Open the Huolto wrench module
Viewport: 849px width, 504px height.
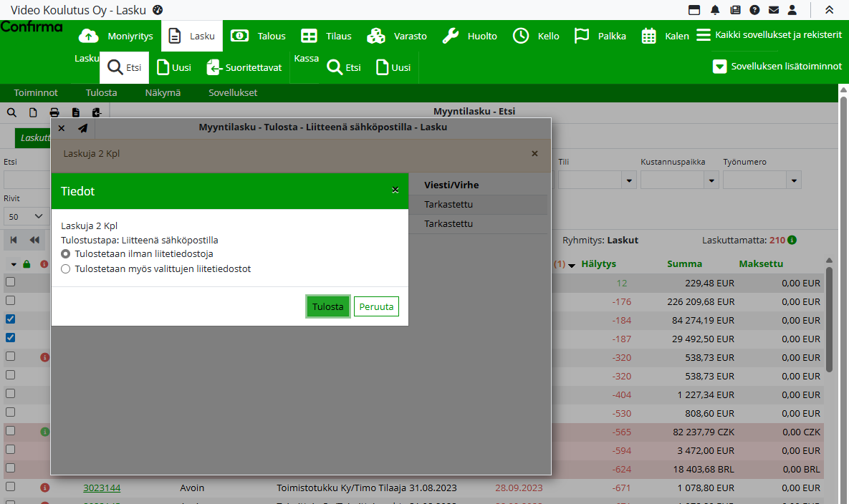pos(469,36)
